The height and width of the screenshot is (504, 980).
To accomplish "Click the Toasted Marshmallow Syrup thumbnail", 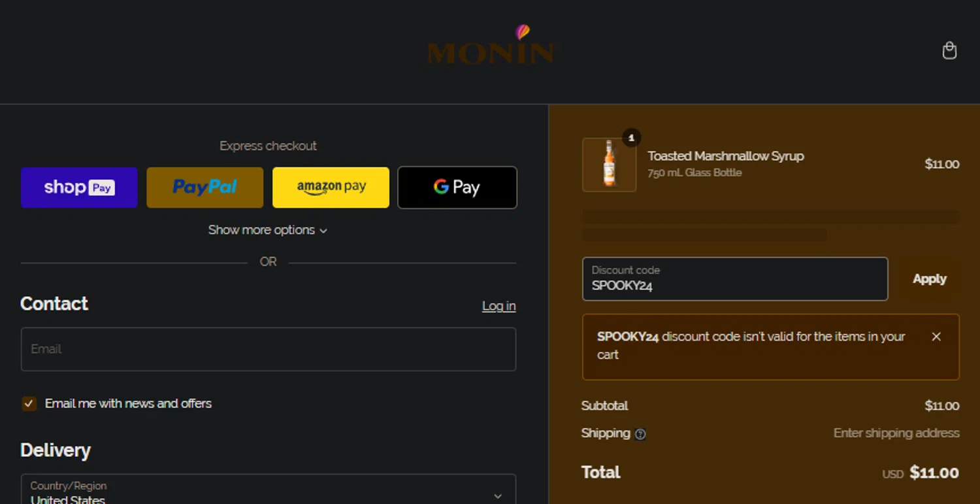I will point(610,165).
